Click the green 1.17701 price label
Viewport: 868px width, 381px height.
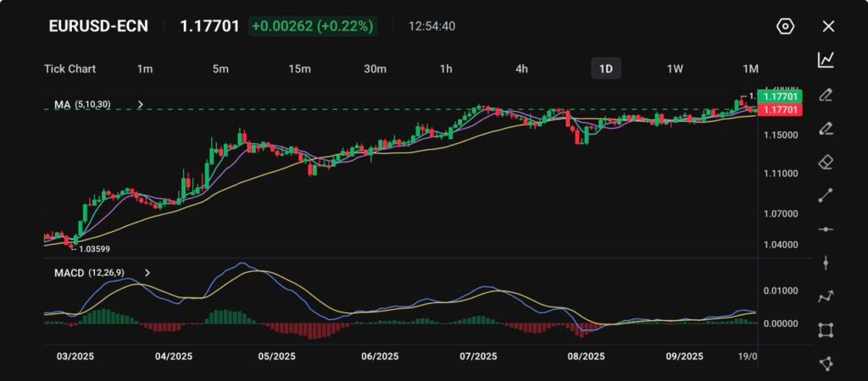click(x=780, y=97)
